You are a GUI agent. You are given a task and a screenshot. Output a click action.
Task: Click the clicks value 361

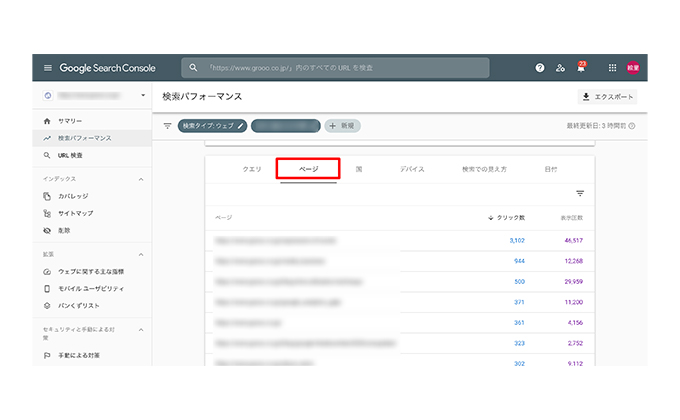click(x=519, y=323)
